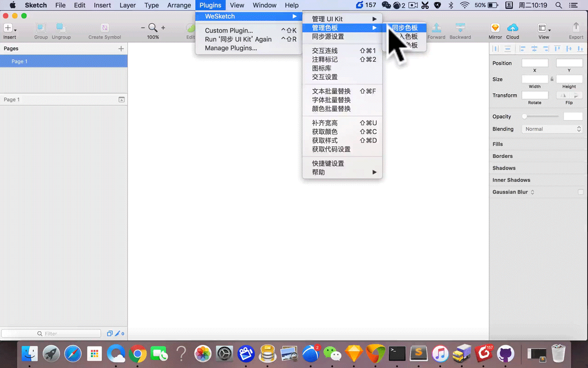
Task: Toggle the layer filter icon beside Filter
Action: tap(110, 333)
